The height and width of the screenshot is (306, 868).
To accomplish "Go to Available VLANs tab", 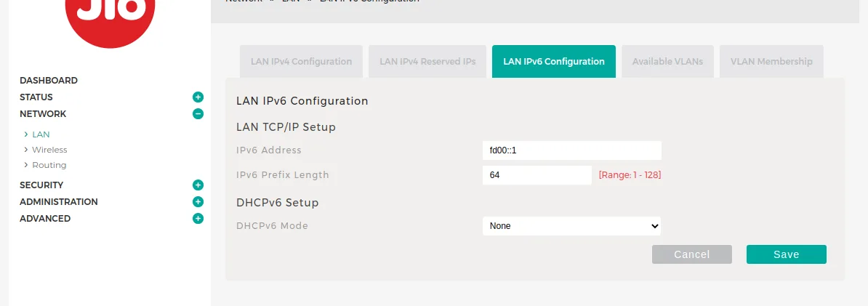I will coord(667,62).
